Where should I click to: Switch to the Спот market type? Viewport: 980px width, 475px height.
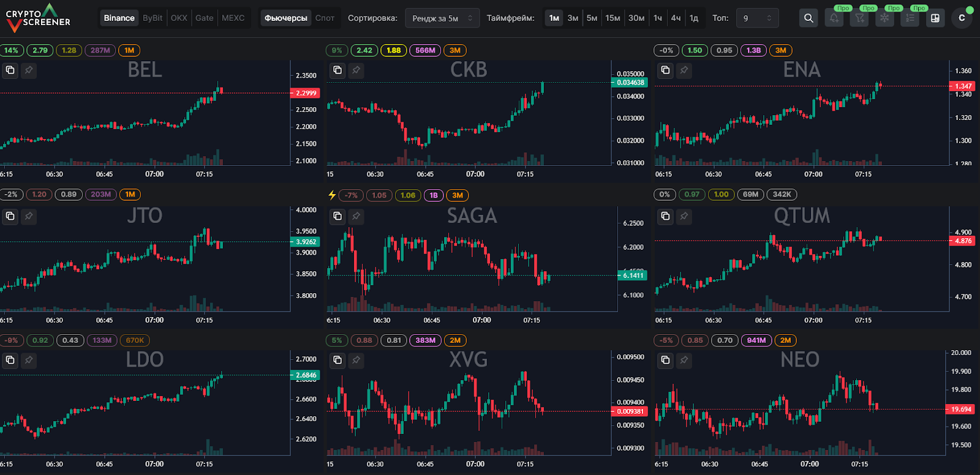(325, 18)
